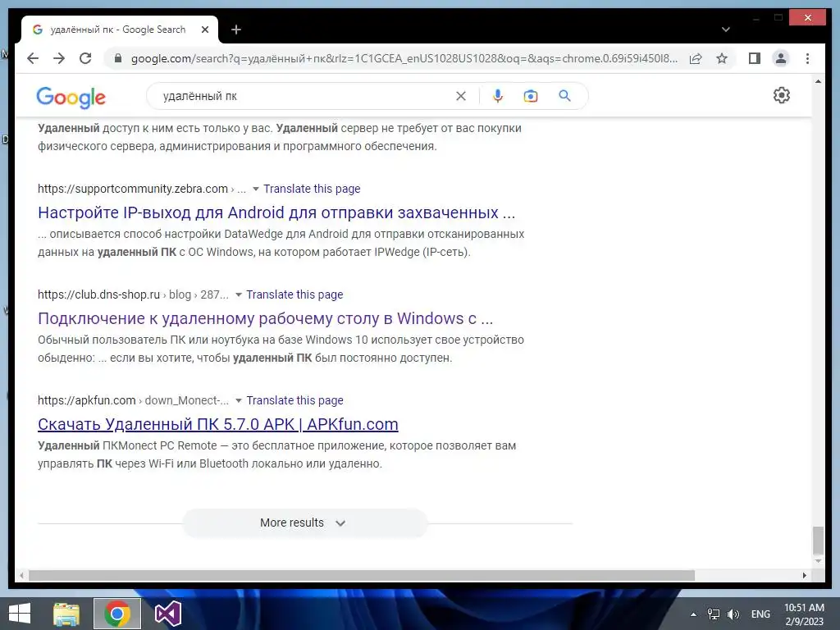Search by image with the camera icon
The width and height of the screenshot is (840, 630).
(x=531, y=96)
